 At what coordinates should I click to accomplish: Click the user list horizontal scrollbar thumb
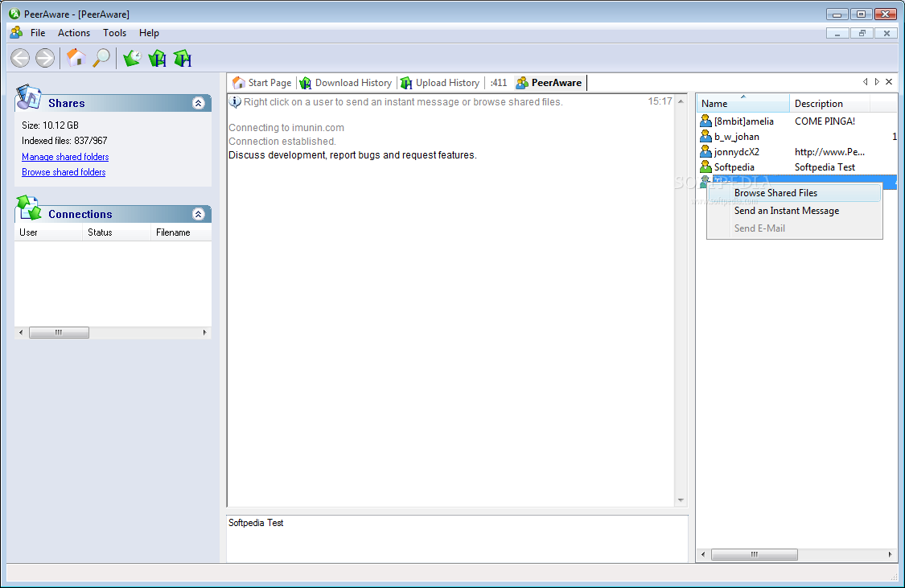[x=755, y=554]
